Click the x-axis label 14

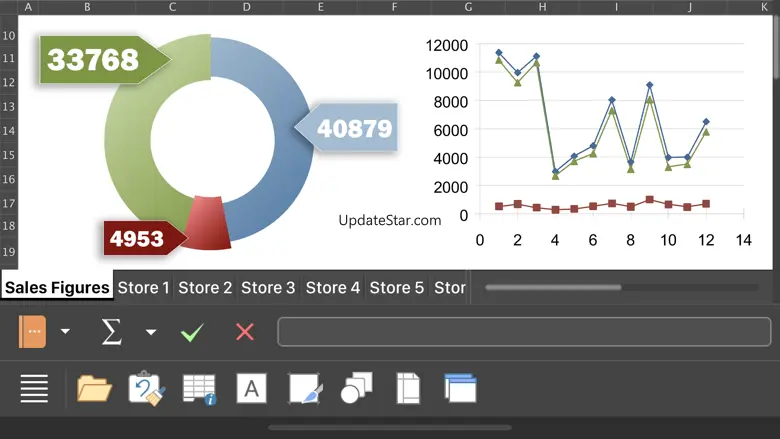[743, 240]
